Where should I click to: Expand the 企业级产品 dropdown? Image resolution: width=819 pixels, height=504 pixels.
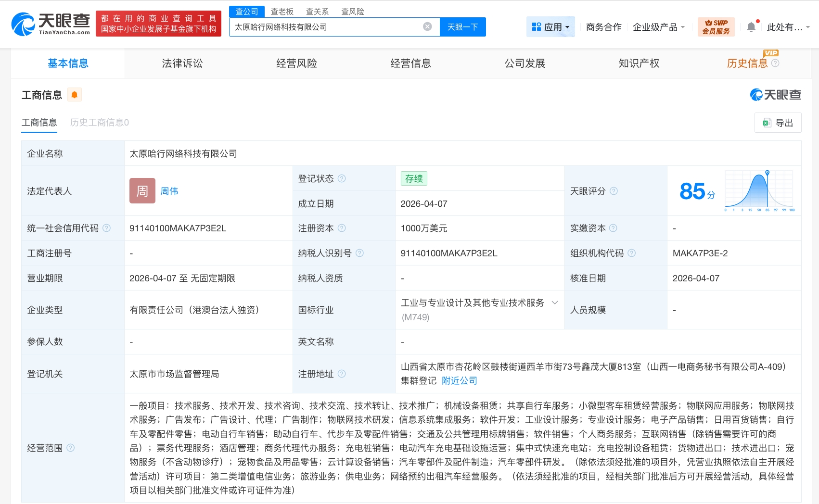(x=658, y=27)
